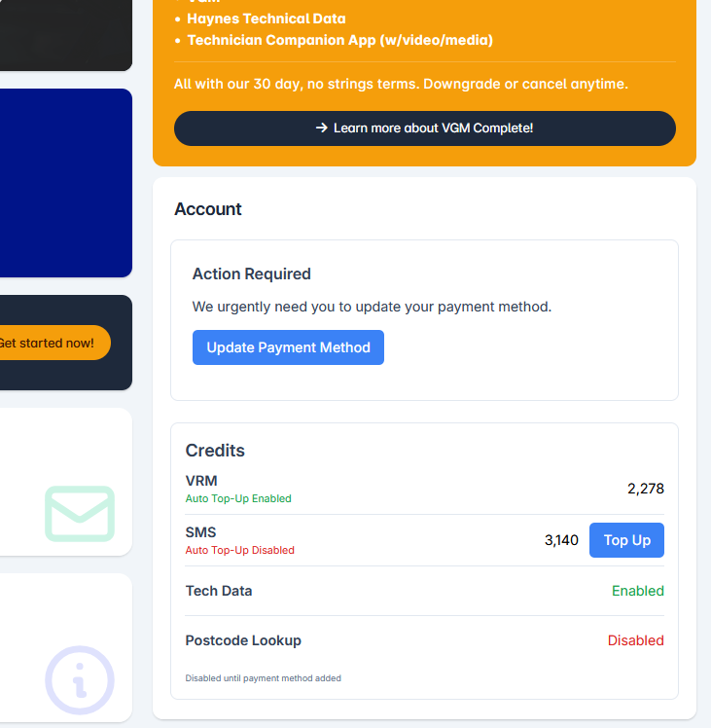Click the Technician Companion App bullet item
711x728 pixels.
point(339,40)
